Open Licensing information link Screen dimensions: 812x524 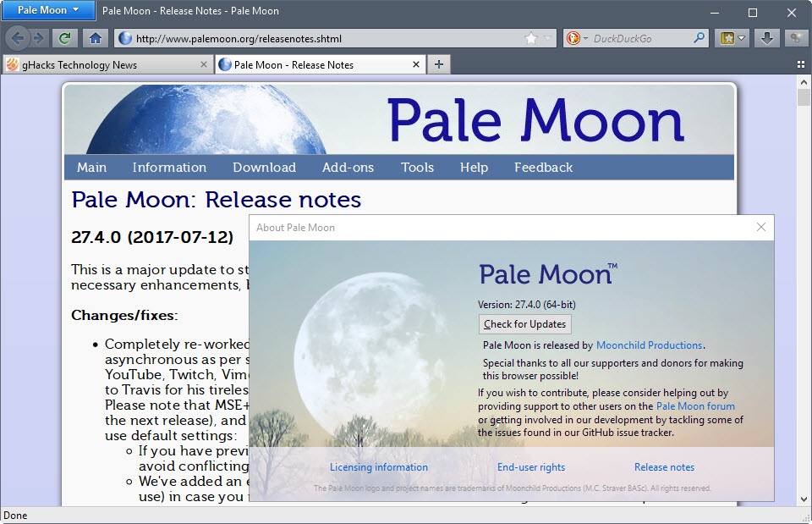[379, 467]
